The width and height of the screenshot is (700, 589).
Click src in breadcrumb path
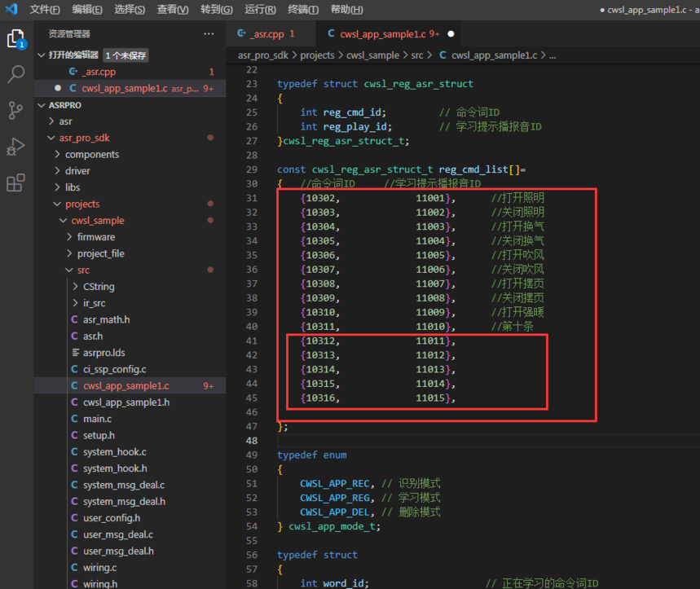[x=417, y=55]
